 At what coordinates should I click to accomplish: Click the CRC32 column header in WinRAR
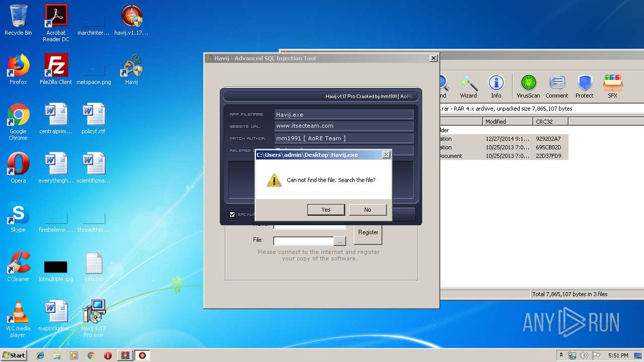[550, 122]
